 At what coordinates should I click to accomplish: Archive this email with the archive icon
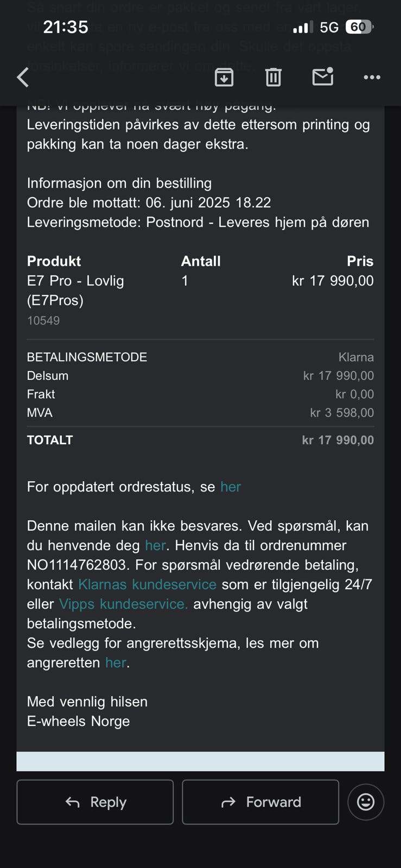(224, 78)
